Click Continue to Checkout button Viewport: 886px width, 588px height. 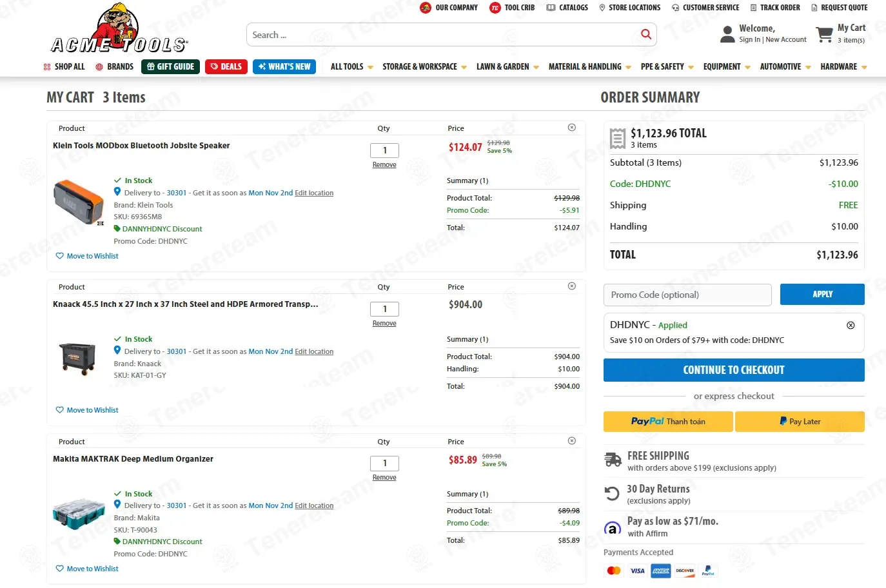click(734, 370)
